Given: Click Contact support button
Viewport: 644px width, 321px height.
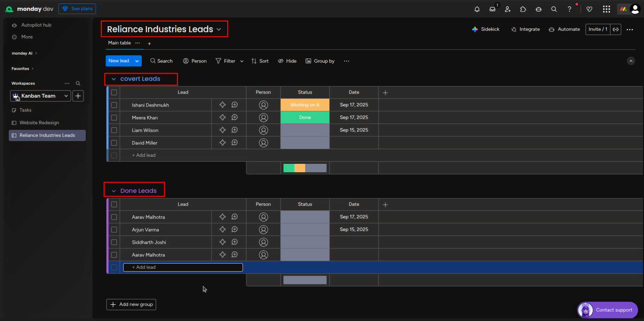Looking at the screenshot, I should click(608, 310).
